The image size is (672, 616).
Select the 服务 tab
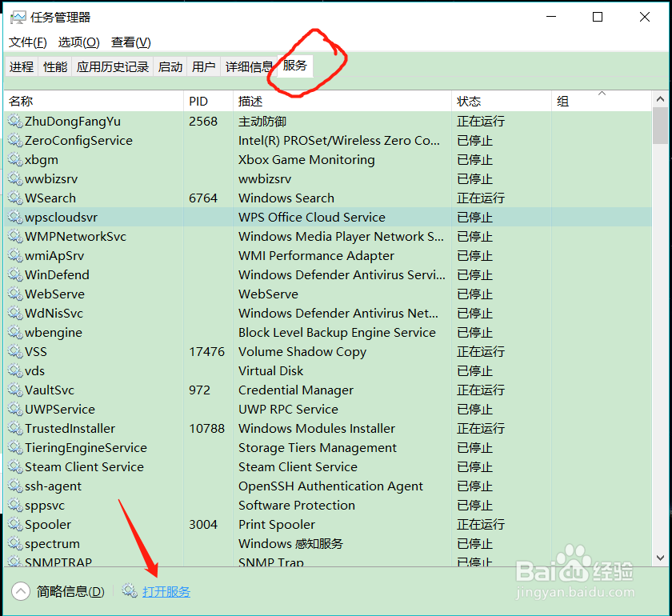[295, 66]
